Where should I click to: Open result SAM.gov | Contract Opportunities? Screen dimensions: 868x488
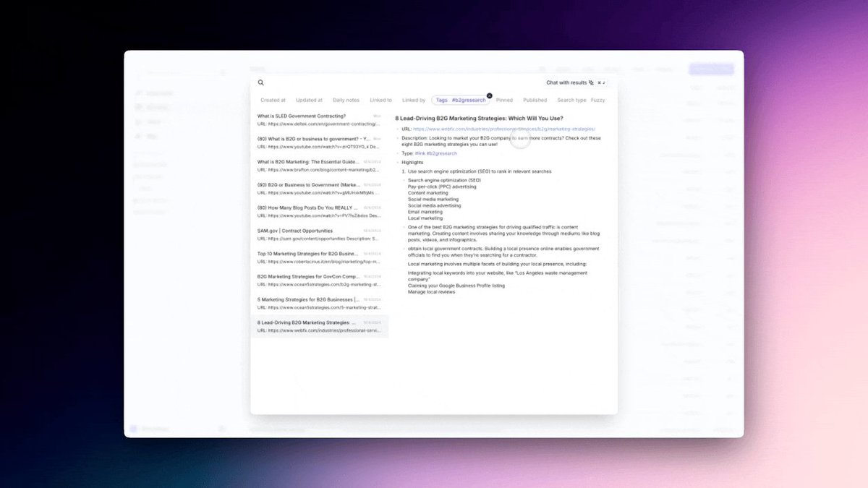319,234
